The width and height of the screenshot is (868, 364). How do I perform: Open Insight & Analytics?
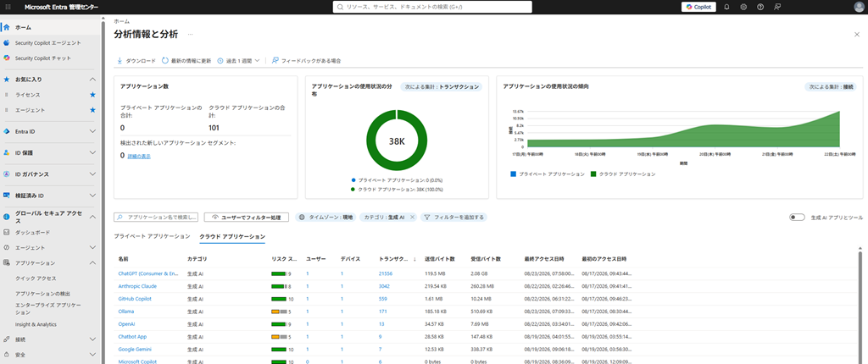(36, 324)
